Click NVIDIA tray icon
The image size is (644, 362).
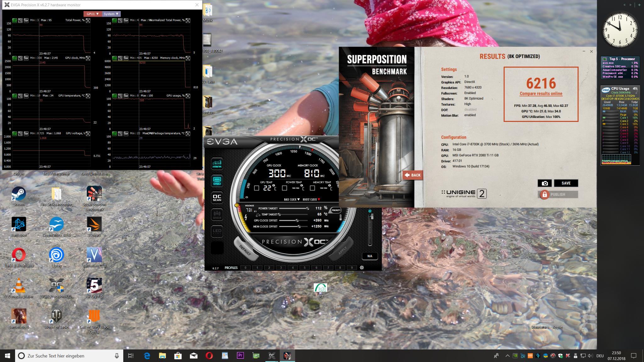pyautogui.click(x=515, y=356)
